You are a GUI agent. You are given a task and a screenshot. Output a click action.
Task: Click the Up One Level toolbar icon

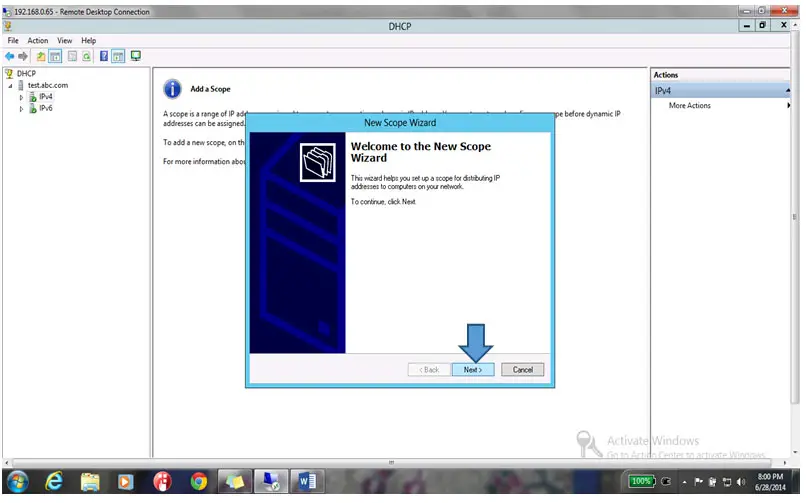pos(41,56)
